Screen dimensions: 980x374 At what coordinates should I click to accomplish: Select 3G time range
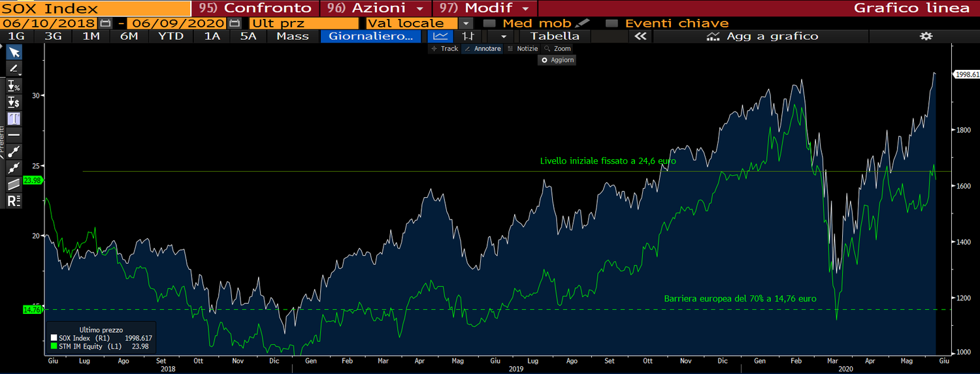coord(53,36)
